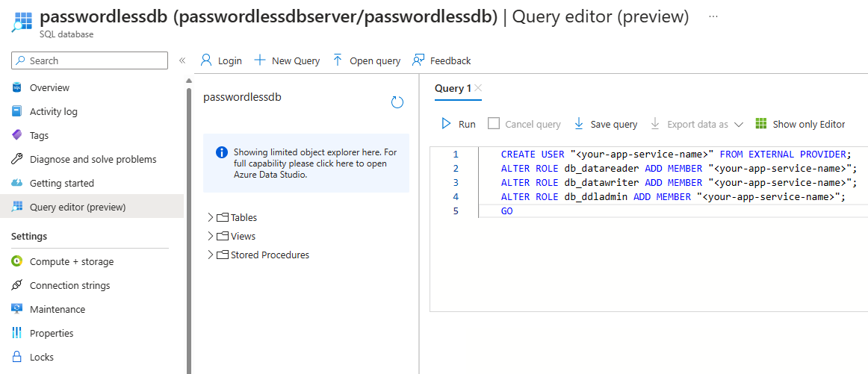Open the Export data as dropdown
Image resolution: width=868 pixels, height=374 pixels.
tap(738, 125)
